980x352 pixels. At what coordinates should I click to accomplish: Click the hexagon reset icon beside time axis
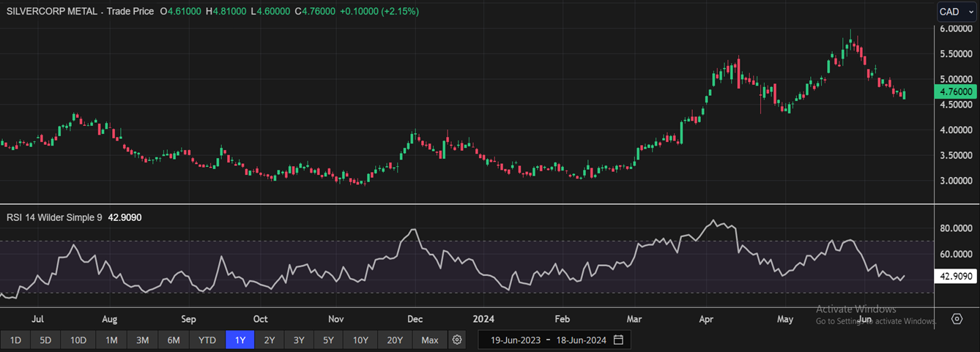pyautogui.click(x=957, y=319)
